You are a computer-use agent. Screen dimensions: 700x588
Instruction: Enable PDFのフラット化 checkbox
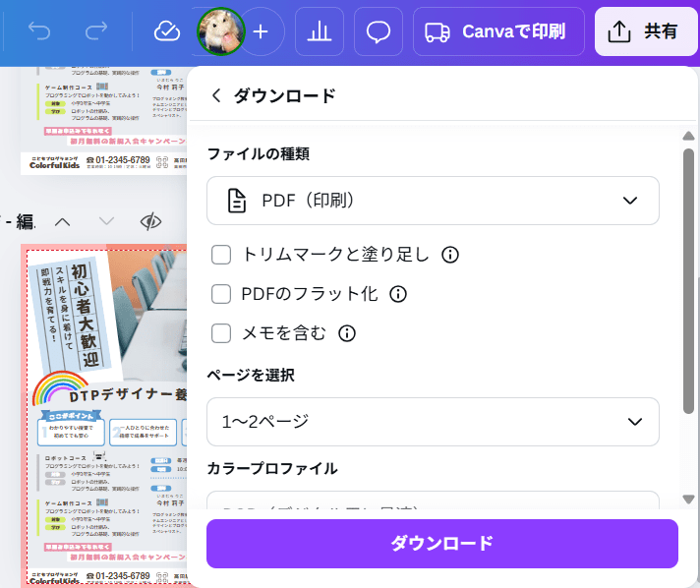click(x=221, y=294)
